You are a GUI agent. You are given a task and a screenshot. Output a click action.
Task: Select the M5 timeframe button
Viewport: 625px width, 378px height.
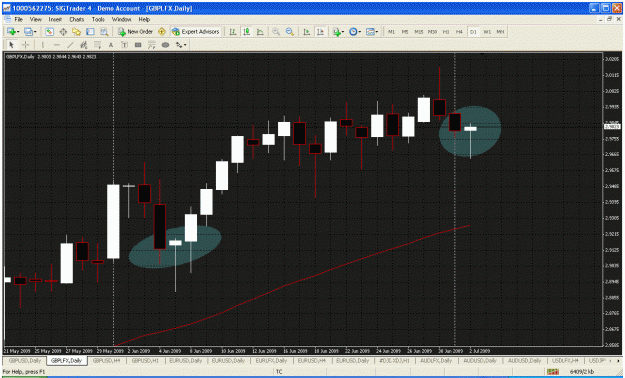405,32
